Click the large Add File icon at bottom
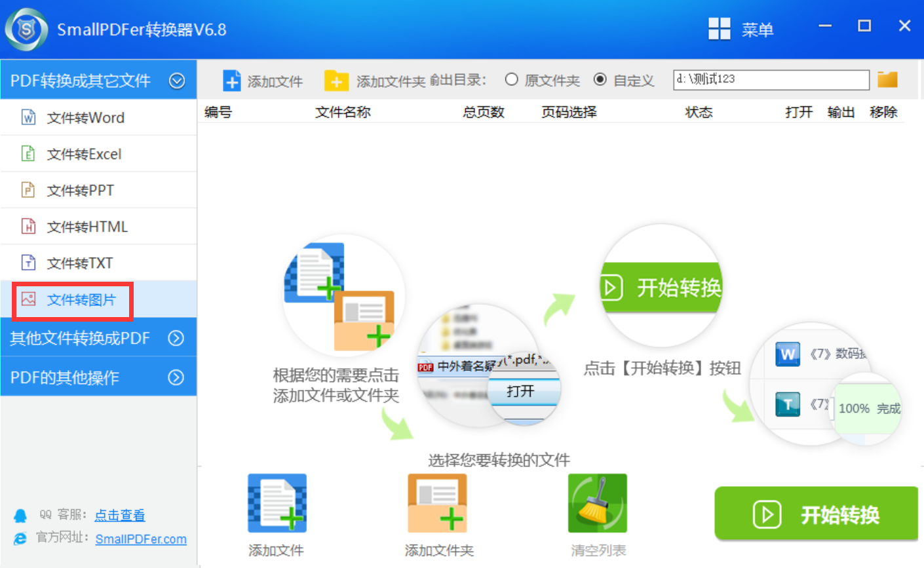The width and height of the screenshot is (924, 568). pyautogui.click(x=277, y=503)
